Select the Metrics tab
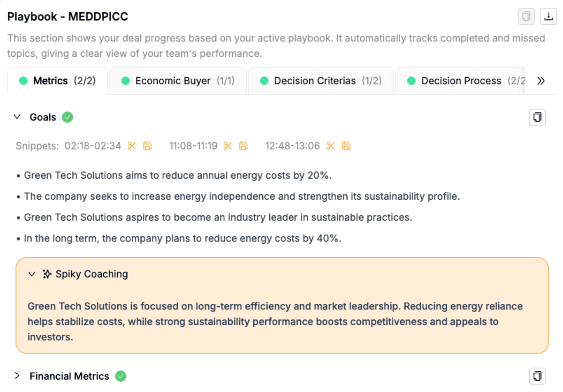 point(58,81)
